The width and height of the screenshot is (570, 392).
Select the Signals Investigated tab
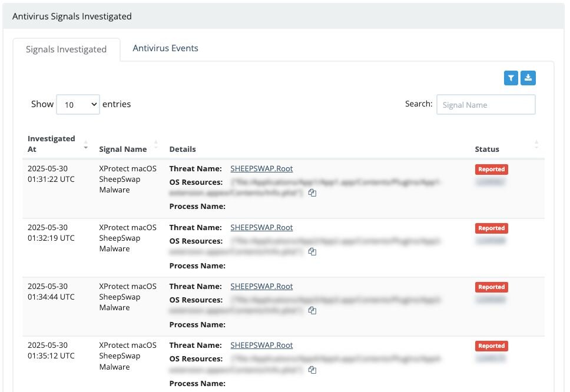click(x=66, y=49)
